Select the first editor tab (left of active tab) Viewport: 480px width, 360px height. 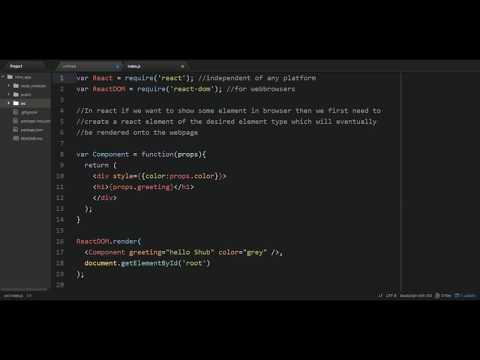89,66
